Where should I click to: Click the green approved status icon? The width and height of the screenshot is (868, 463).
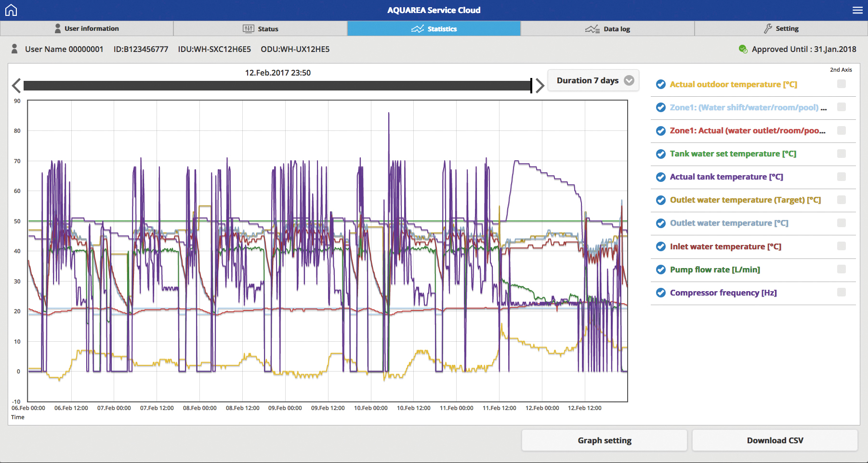(743, 49)
